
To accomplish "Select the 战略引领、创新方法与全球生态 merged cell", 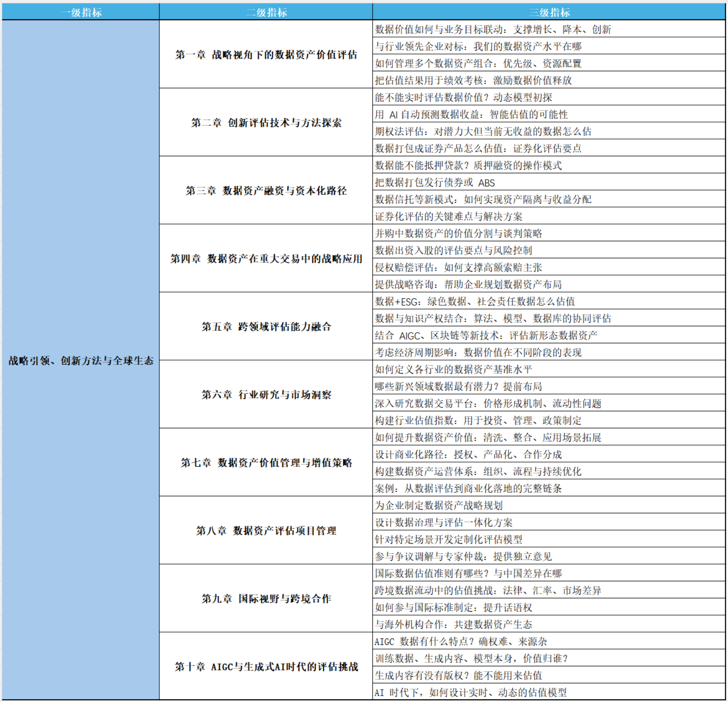I will click(x=81, y=361).
